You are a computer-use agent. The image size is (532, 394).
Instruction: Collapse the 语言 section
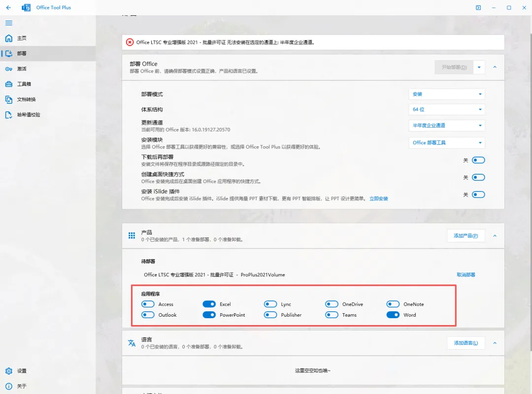pyautogui.click(x=495, y=343)
